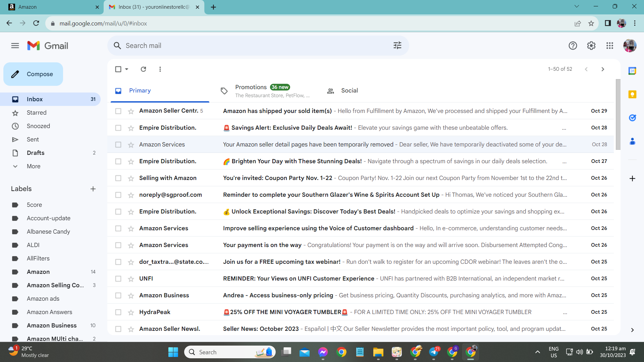Reload the page in Chrome
The width and height of the screenshot is (644, 362).
coord(36,23)
